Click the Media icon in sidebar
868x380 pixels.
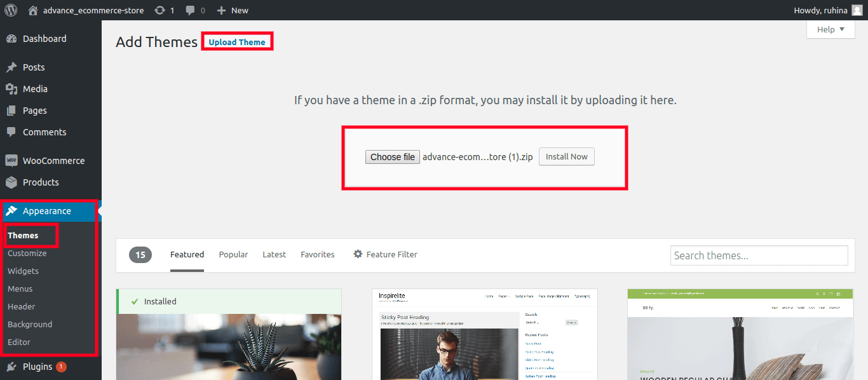coord(11,89)
